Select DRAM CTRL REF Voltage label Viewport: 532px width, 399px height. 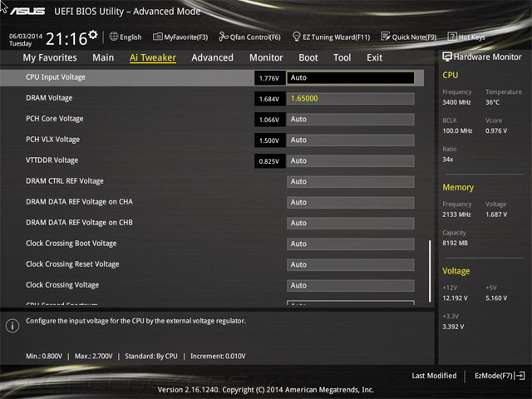pyautogui.click(x=65, y=181)
